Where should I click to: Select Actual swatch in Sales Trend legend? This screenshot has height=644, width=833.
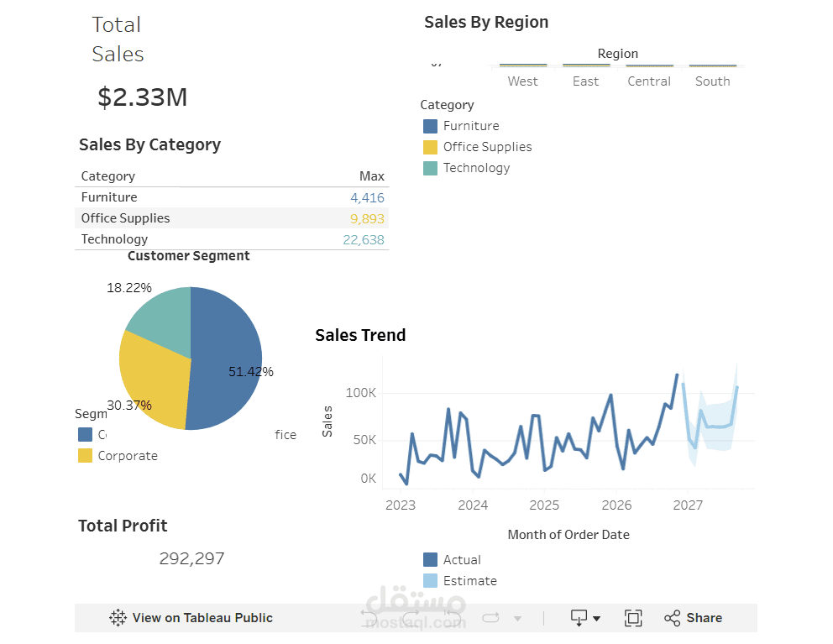(430, 559)
